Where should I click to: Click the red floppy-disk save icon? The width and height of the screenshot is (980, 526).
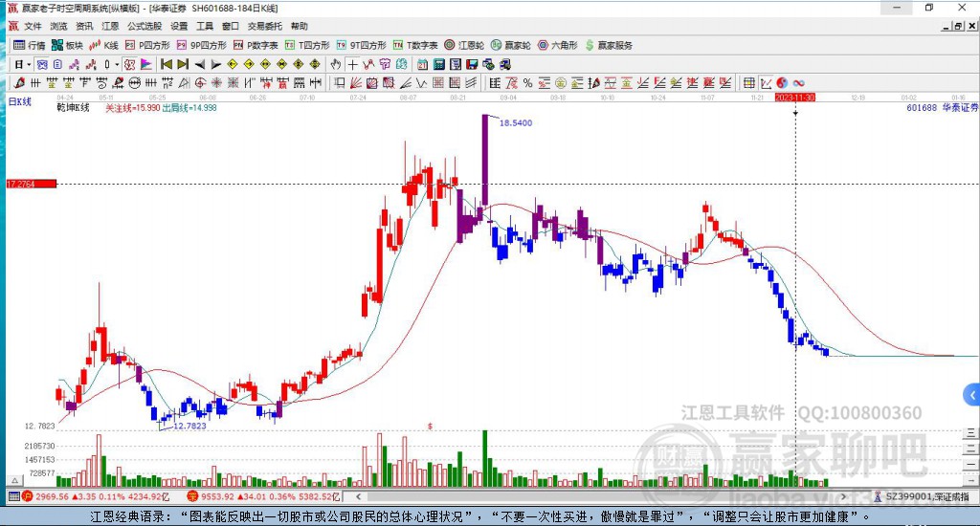tap(472, 64)
